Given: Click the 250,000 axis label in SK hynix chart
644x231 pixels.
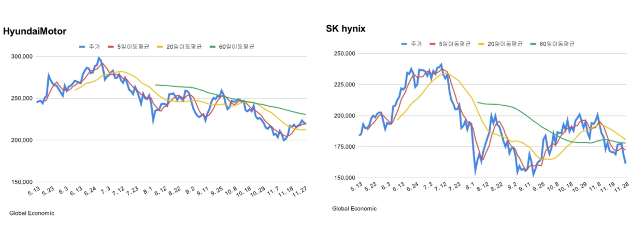Looking at the screenshot, I should (344, 54).
